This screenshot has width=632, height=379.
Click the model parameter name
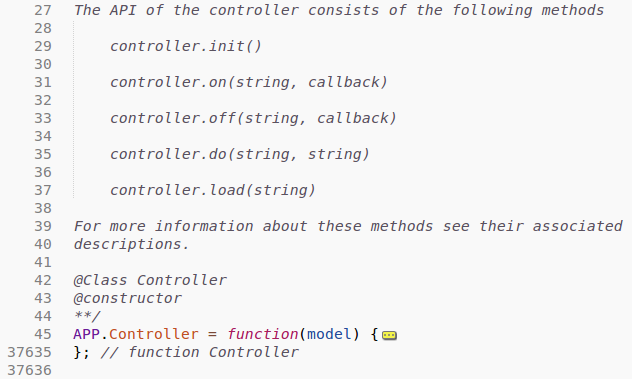click(x=329, y=334)
